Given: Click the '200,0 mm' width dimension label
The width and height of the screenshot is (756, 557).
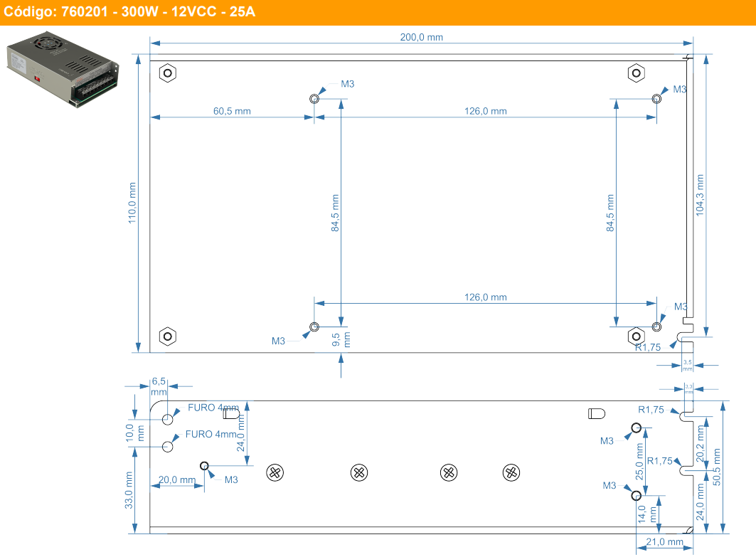Looking at the screenshot, I should coord(422,37).
